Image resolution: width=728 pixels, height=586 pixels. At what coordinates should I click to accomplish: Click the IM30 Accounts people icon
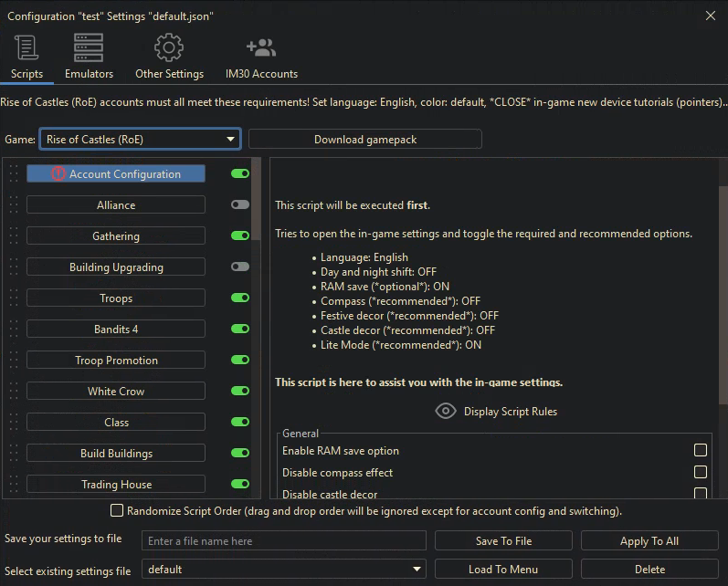(x=261, y=48)
